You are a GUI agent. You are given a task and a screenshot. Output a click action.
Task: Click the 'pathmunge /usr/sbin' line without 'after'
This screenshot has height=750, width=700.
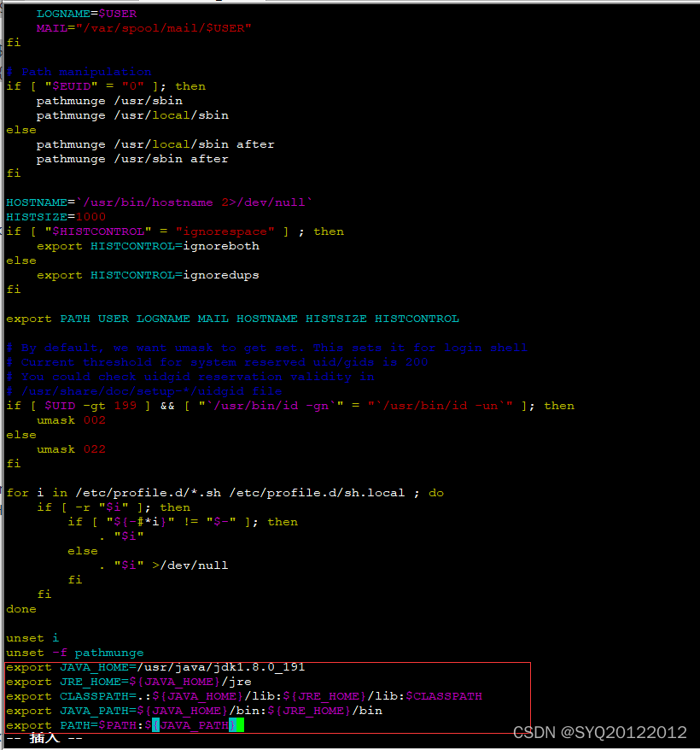pos(109,101)
